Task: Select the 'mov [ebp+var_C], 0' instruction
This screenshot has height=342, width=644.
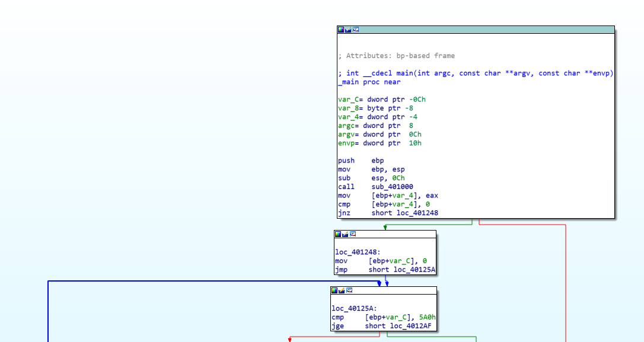Action: [x=381, y=261]
